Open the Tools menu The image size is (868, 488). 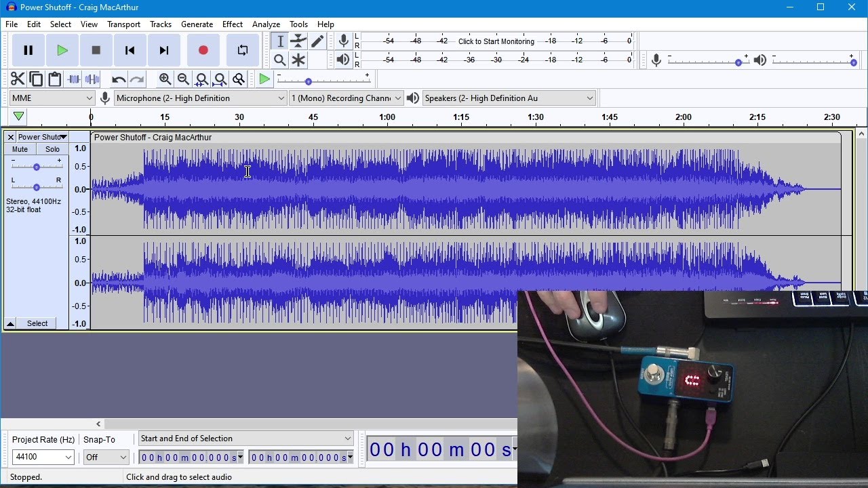point(298,24)
